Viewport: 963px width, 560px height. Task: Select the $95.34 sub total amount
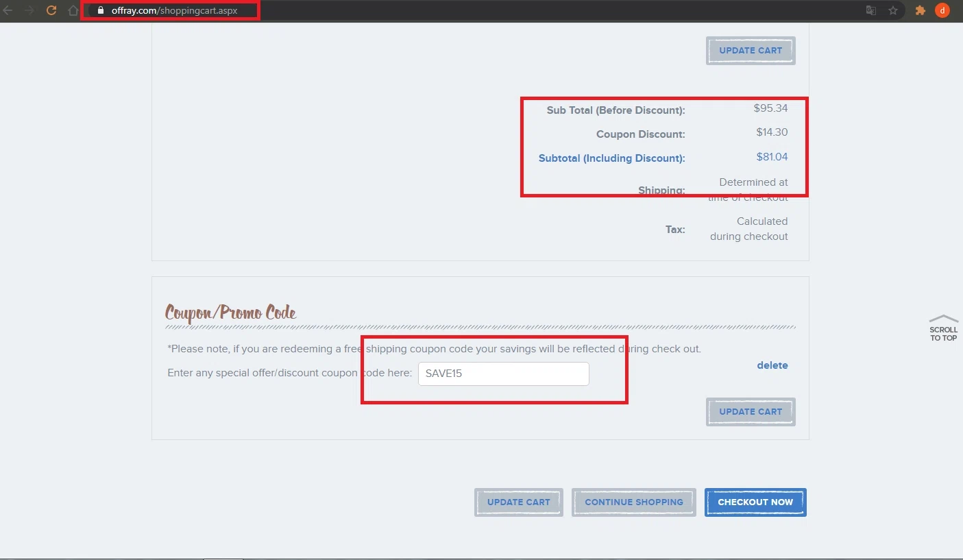click(771, 108)
